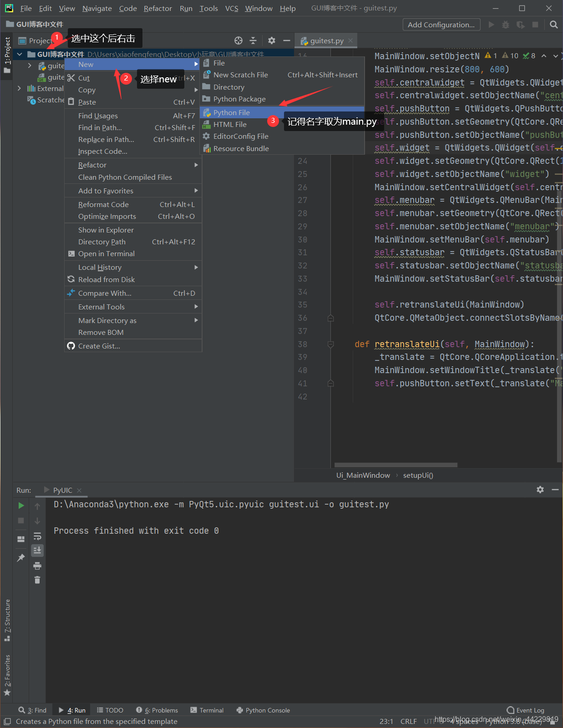Open the External Tools submenu

pyautogui.click(x=133, y=307)
